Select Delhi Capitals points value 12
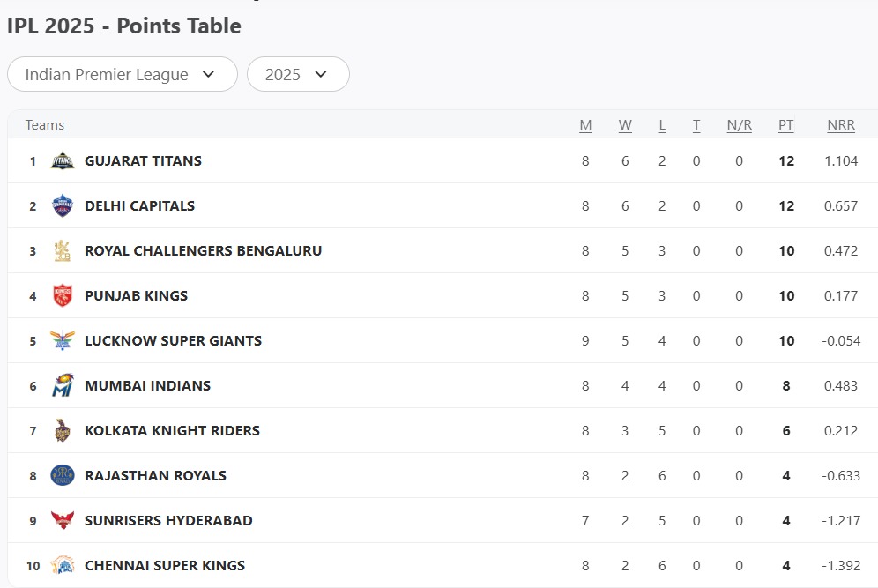The width and height of the screenshot is (878, 588). coord(786,205)
